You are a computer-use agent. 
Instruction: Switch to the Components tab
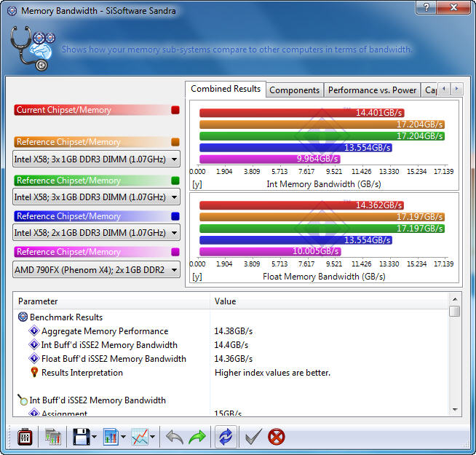295,90
